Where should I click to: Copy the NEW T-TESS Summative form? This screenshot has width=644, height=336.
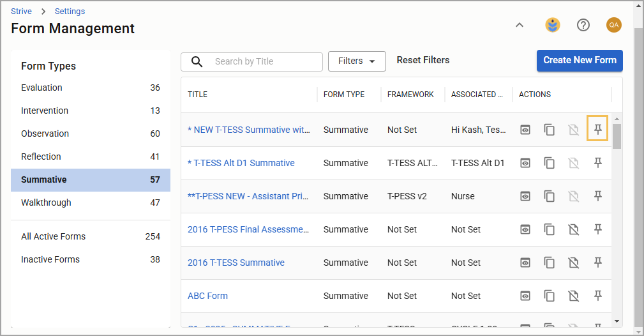[549, 130]
